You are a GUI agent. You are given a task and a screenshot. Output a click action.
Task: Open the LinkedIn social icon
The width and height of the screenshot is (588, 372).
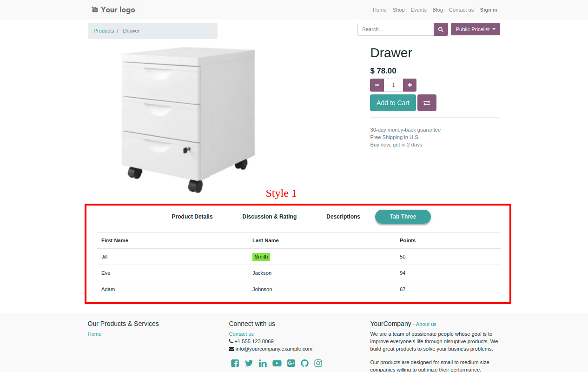pos(263,363)
